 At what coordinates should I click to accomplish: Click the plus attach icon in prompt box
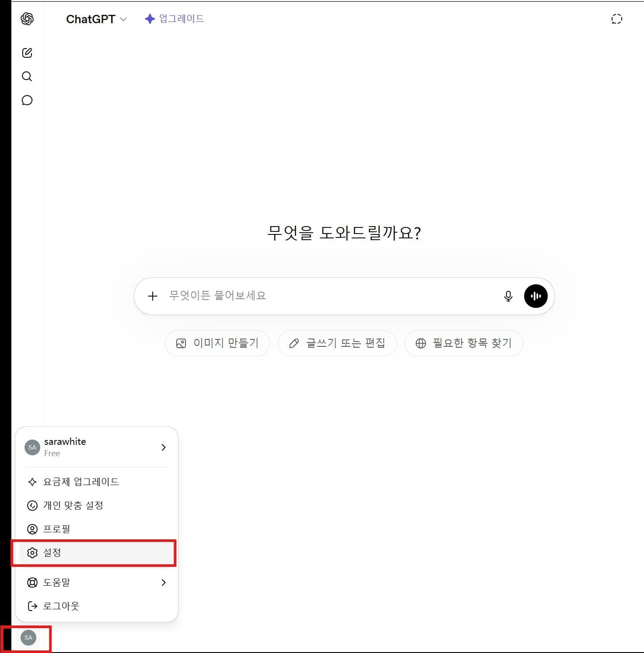[153, 296]
